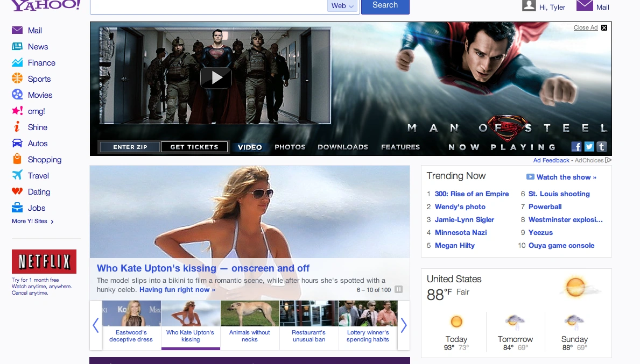Viewport: 640px width, 364px height.
Task: Share Man of Steel on Tumblr
Action: 602,147
